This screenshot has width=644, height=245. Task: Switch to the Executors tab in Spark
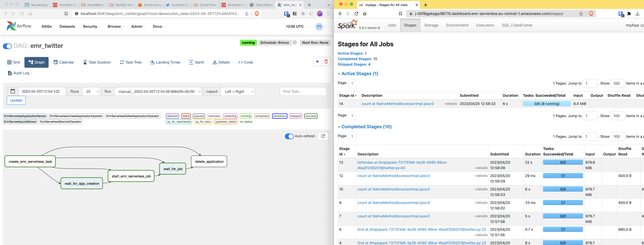pos(485,25)
